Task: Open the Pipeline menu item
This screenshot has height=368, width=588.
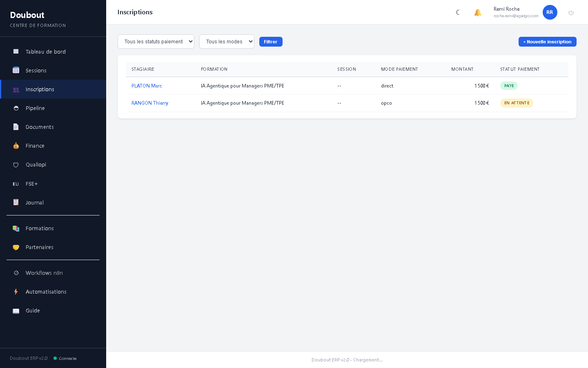Action: [35, 108]
